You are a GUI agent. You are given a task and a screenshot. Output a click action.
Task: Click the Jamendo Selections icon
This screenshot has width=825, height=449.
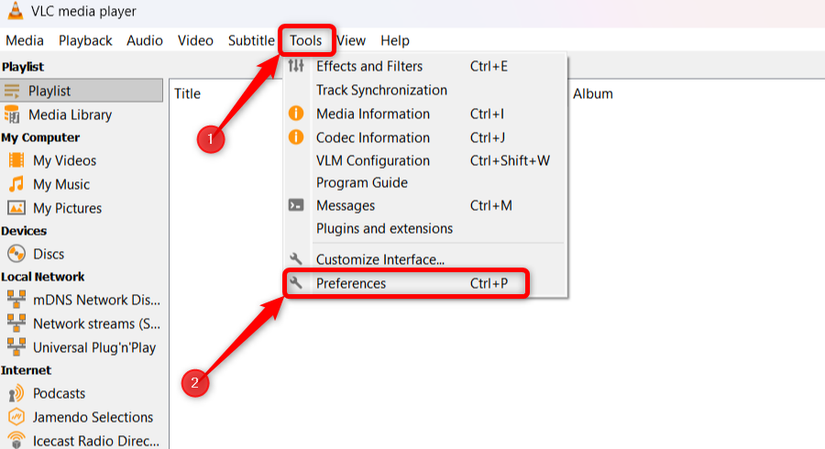pyautogui.click(x=16, y=417)
